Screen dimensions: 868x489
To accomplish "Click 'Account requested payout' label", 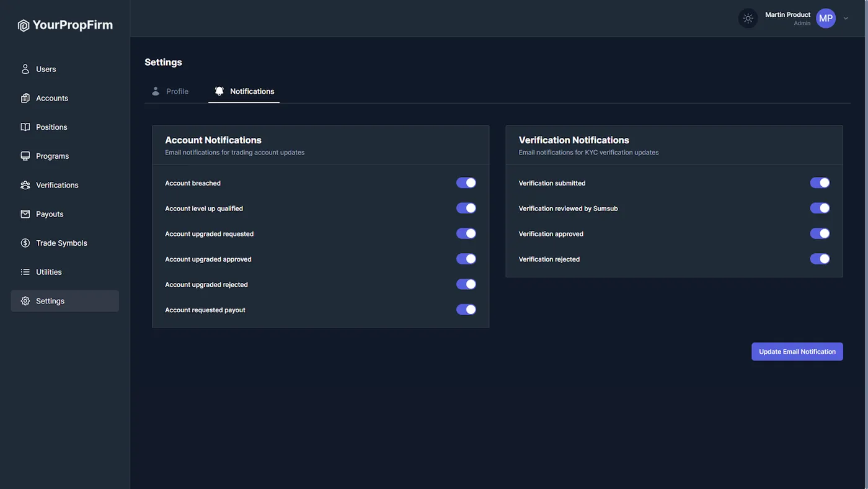I will 205,310.
